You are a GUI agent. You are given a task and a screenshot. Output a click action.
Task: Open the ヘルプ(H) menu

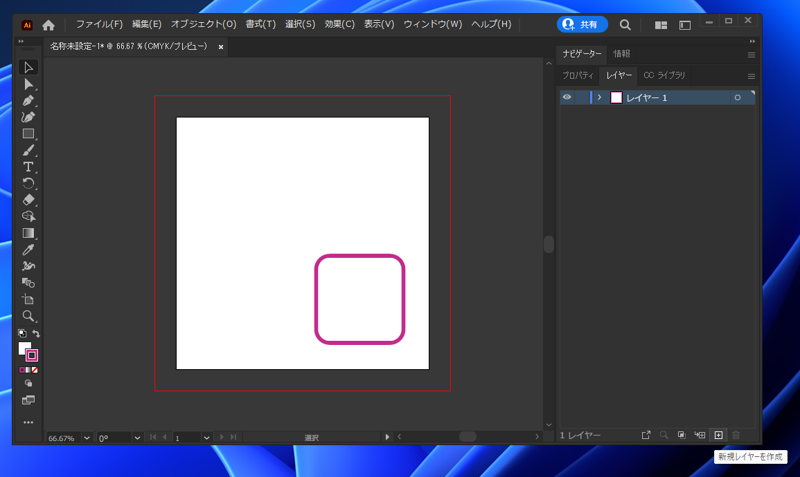tap(491, 24)
